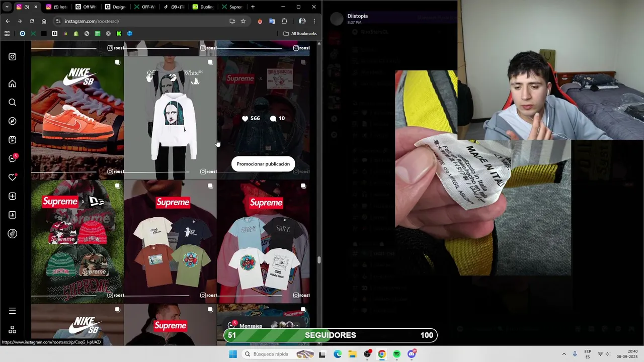The height and width of the screenshot is (362, 644).
Task: Open Spotify from the taskbar
Action: tap(396, 354)
